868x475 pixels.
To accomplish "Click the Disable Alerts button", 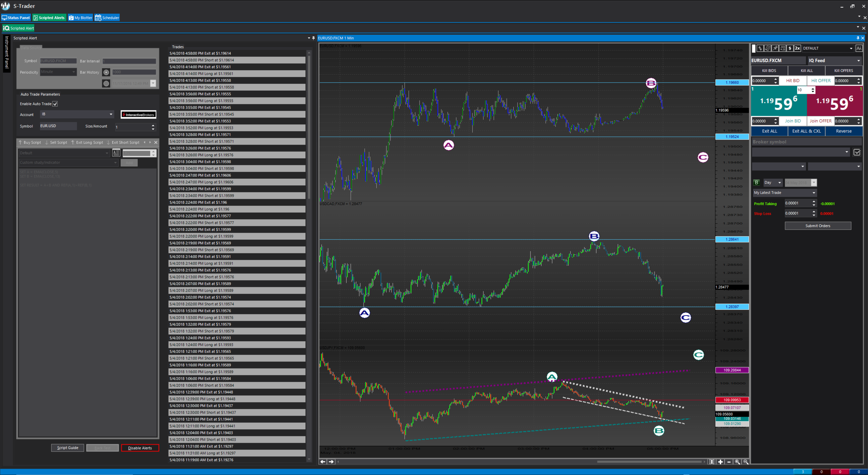I will point(140,448).
